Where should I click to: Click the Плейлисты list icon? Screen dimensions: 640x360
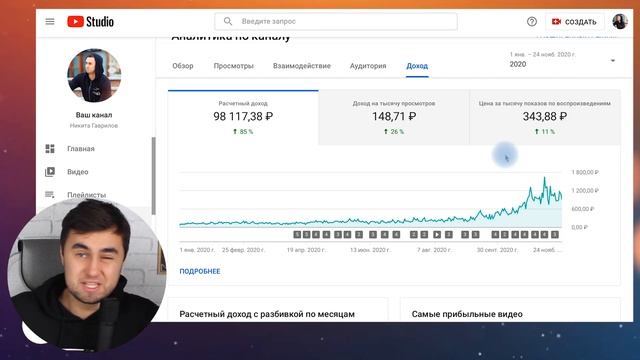50,195
